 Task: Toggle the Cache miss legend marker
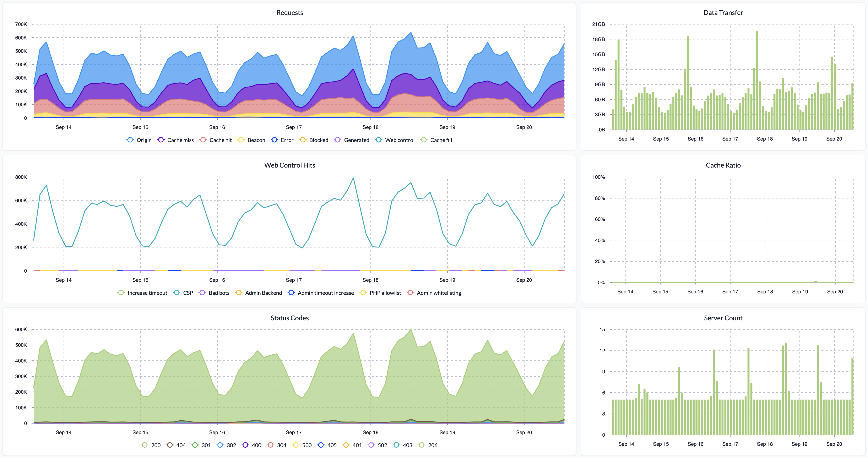161,140
